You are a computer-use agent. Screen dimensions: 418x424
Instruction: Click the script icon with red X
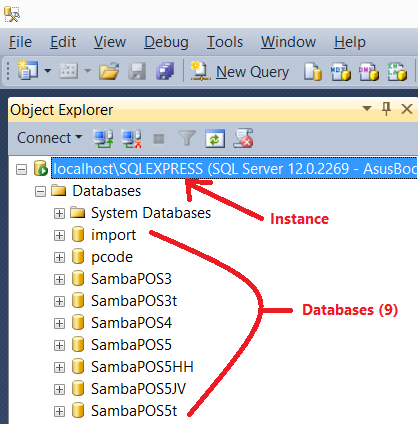243,138
